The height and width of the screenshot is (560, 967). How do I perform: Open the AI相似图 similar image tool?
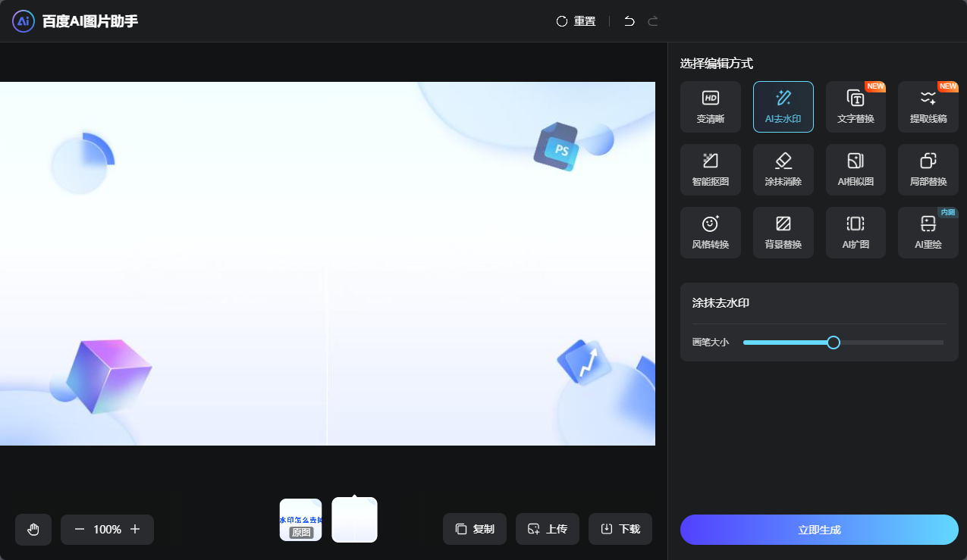click(856, 170)
